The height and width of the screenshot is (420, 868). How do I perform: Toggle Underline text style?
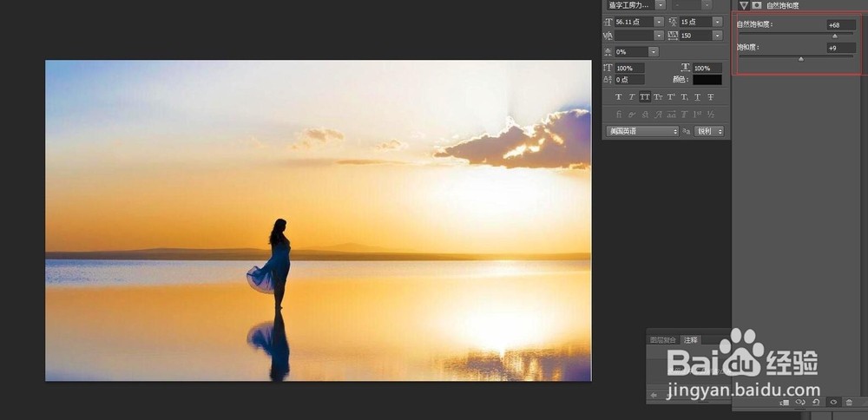698,97
